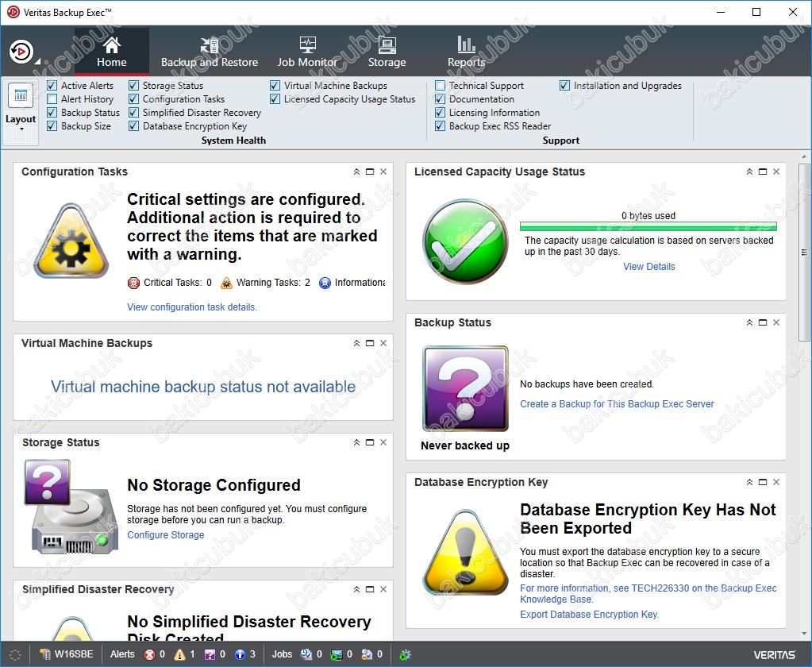
Task: Open View configuration task details link
Action: point(192,307)
